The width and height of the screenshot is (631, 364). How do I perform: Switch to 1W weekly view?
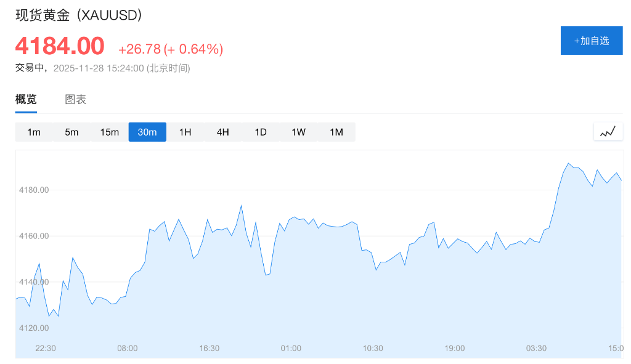pyautogui.click(x=298, y=132)
